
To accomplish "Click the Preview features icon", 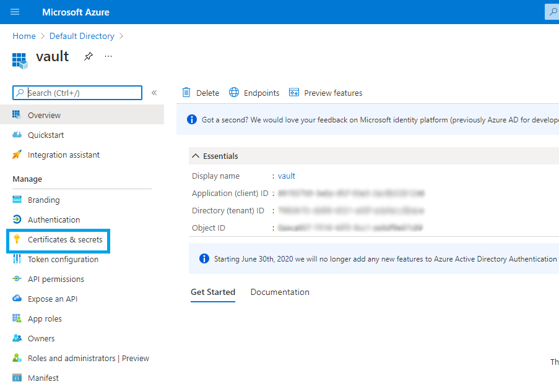I will [x=294, y=92].
